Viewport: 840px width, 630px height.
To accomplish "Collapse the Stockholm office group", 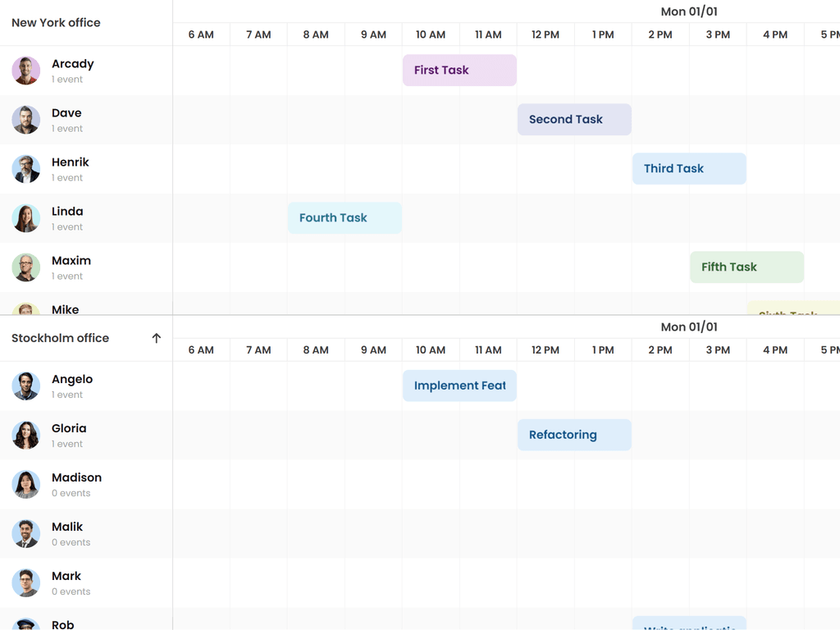I will coord(156,337).
